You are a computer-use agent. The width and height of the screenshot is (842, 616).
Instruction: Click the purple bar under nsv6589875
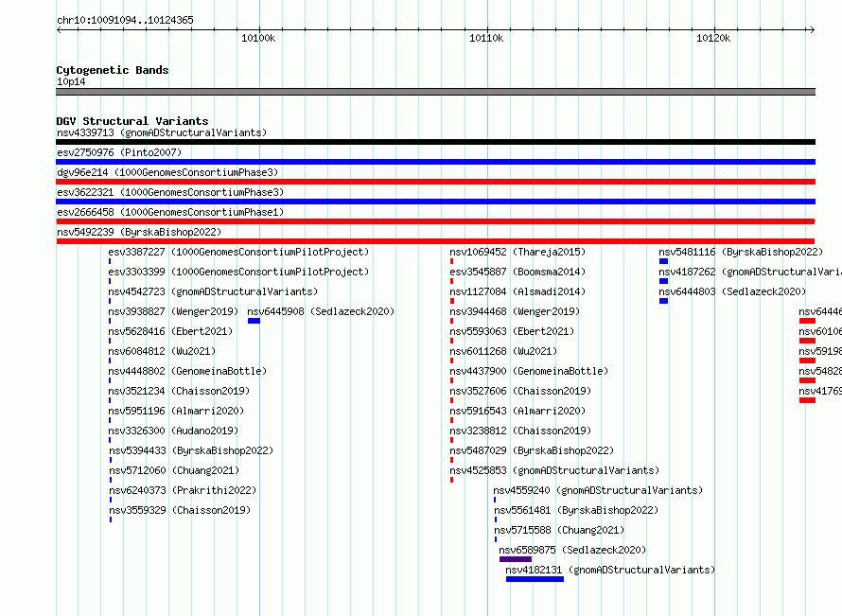click(x=516, y=559)
